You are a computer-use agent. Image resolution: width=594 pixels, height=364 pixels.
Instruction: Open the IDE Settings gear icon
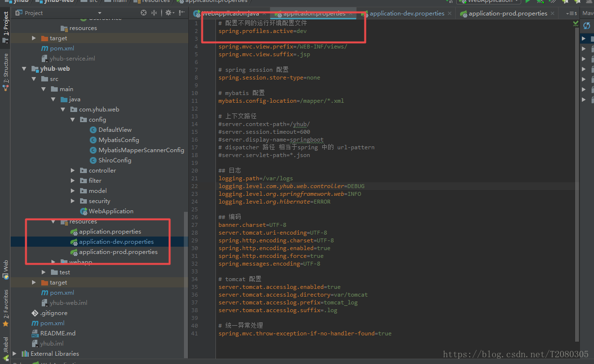[168, 13]
